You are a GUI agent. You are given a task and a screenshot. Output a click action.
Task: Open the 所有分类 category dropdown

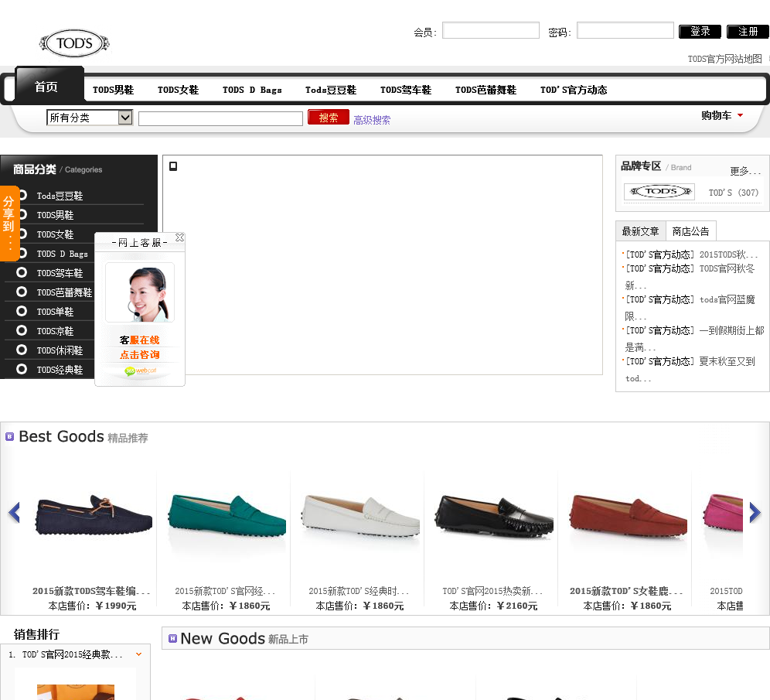coord(90,118)
